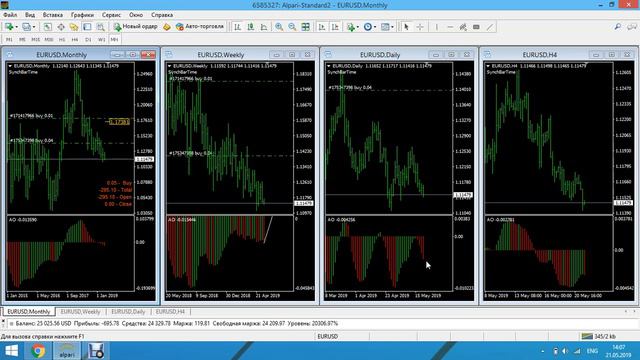Viewport: 640px width, 360px height.
Task: Open the Файл menu
Action: [x=10, y=15]
